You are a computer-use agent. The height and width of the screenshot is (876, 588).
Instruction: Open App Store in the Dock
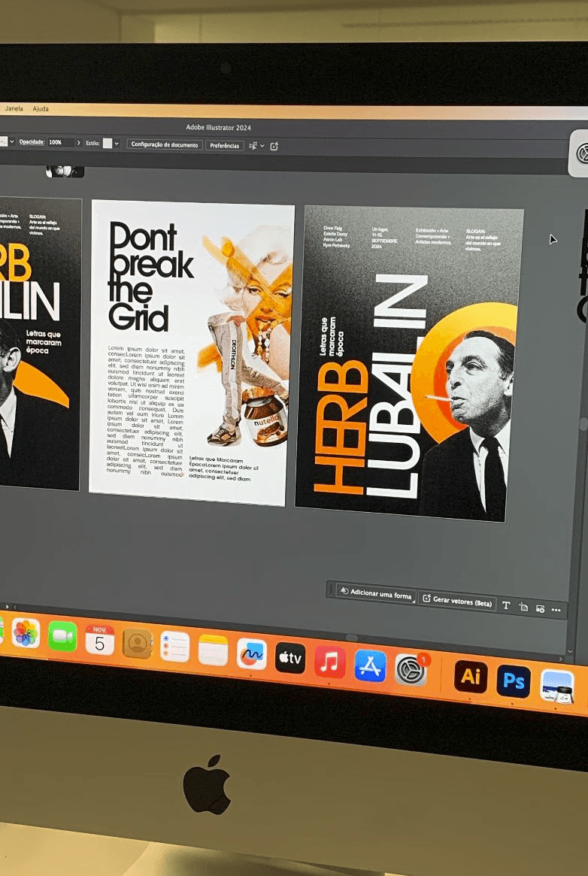point(370,665)
